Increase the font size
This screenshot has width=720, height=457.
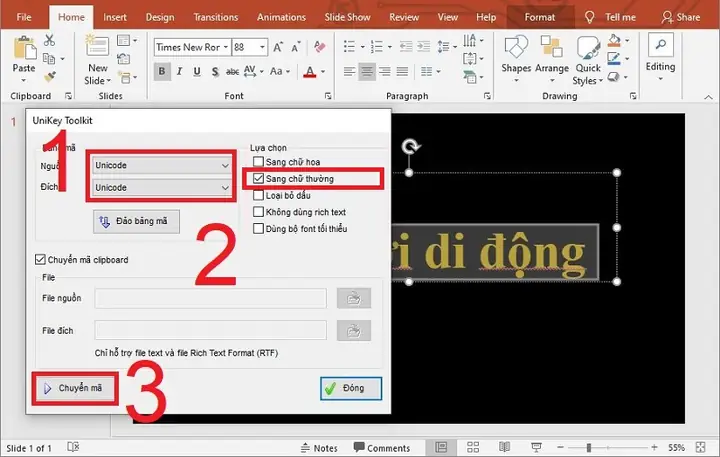(278, 47)
